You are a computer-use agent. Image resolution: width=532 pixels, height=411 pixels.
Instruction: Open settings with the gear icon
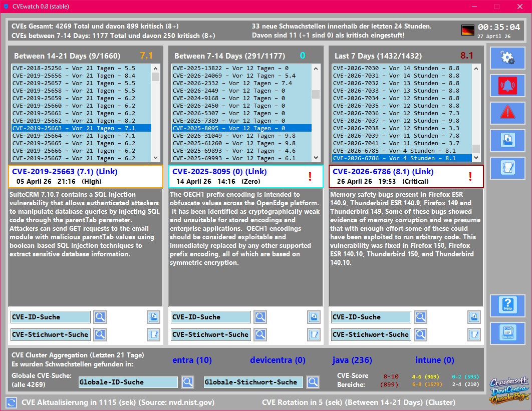click(x=507, y=58)
